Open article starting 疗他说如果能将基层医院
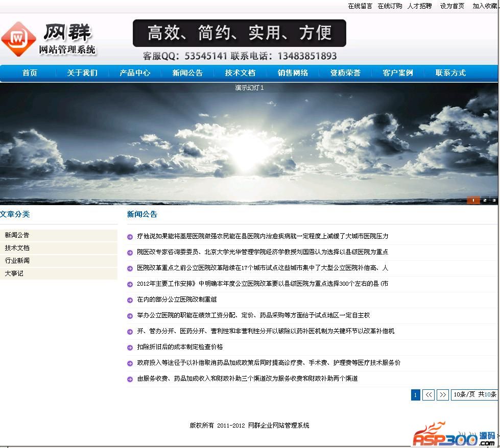This screenshot has height=448, width=500. pyautogui.click(x=263, y=236)
